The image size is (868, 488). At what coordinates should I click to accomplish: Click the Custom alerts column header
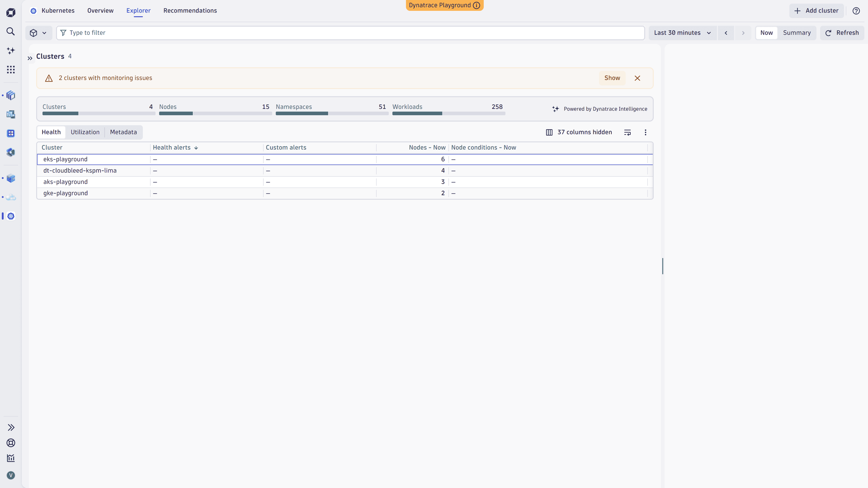(x=286, y=148)
